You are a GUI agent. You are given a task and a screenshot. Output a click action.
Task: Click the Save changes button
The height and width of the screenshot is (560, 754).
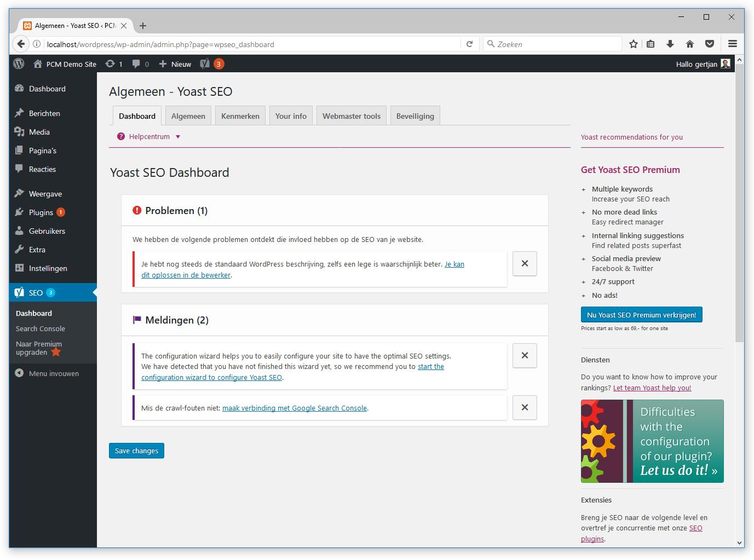[136, 451]
